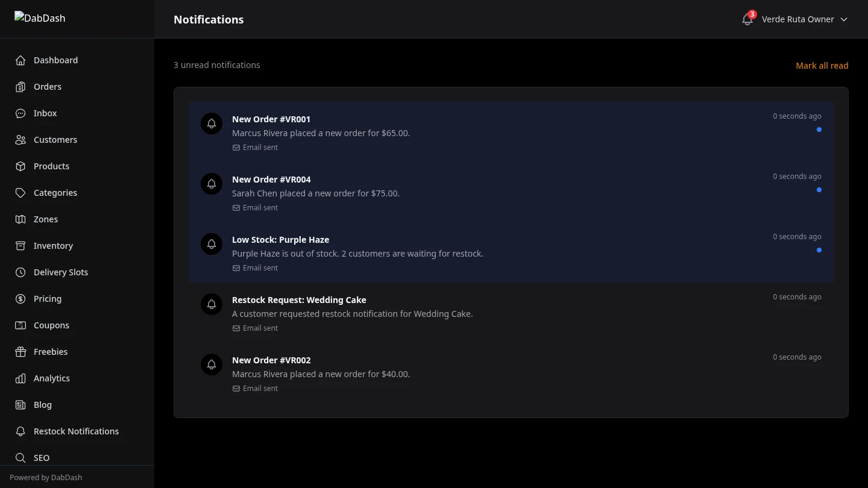Click the bell icon beside Low Stock: Purple Haze

tap(212, 244)
